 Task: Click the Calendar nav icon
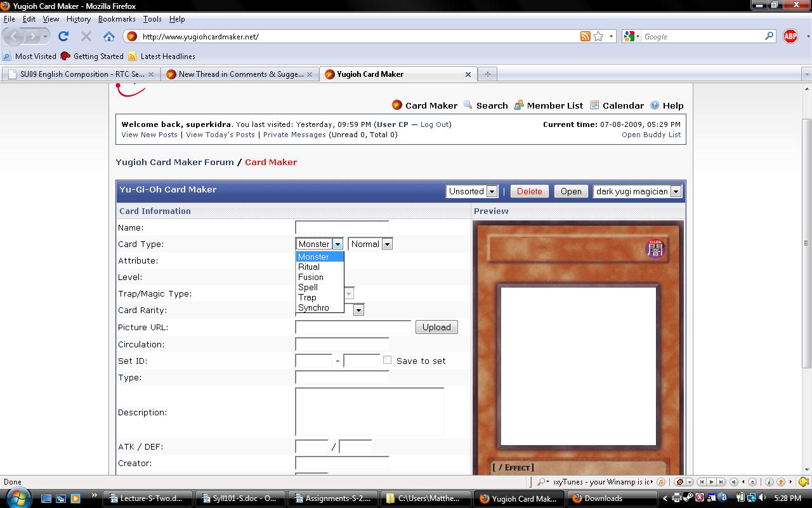coord(594,105)
